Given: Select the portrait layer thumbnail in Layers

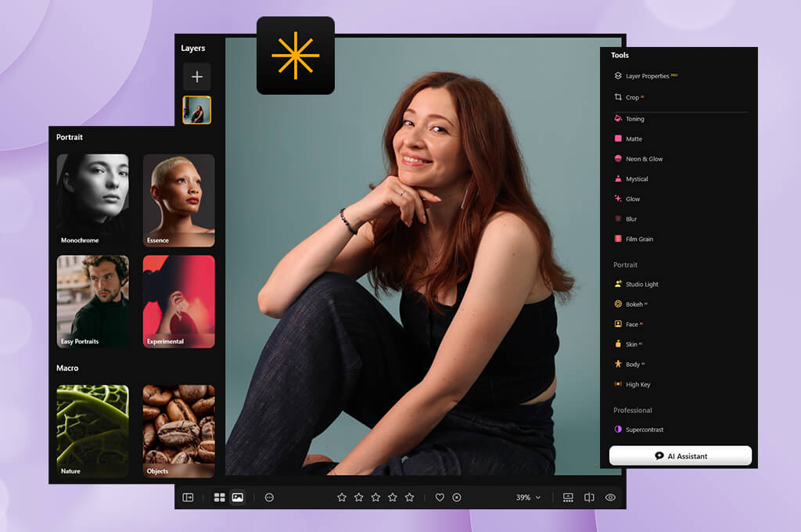Looking at the screenshot, I should click(x=196, y=110).
